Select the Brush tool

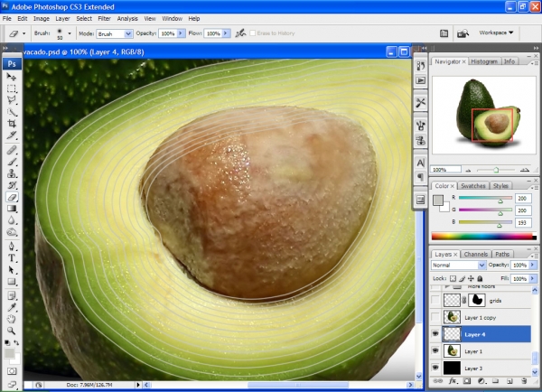tap(12, 162)
